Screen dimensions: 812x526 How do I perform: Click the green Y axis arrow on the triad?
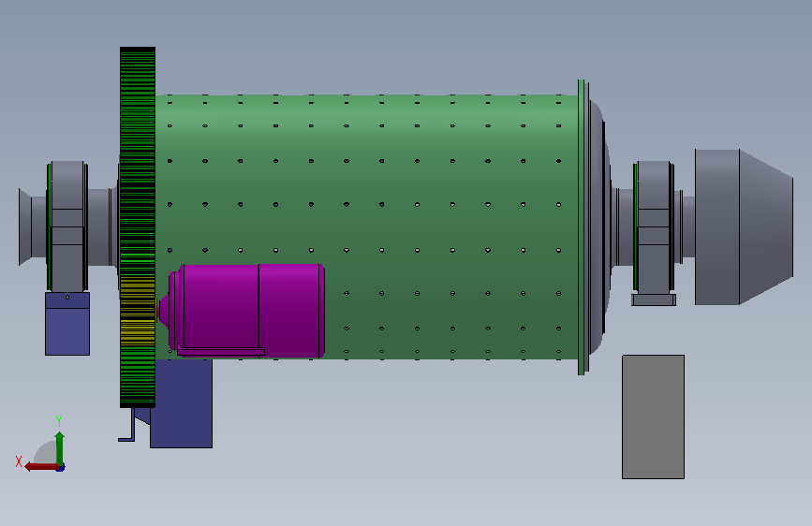(x=60, y=448)
